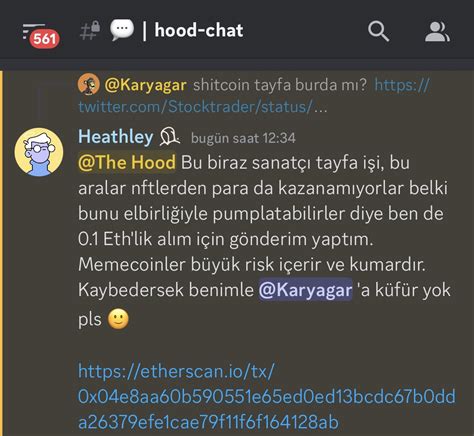Open search with the magnifier icon
Viewport: 474px width, 436px height.
[x=378, y=31]
